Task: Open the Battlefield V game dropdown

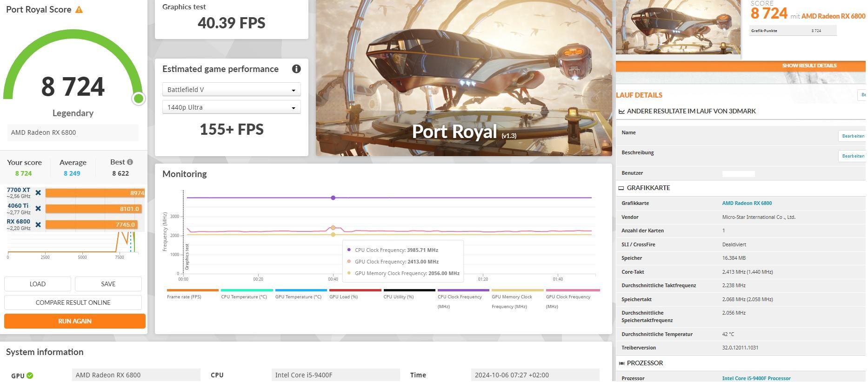Action: point(231,90)
